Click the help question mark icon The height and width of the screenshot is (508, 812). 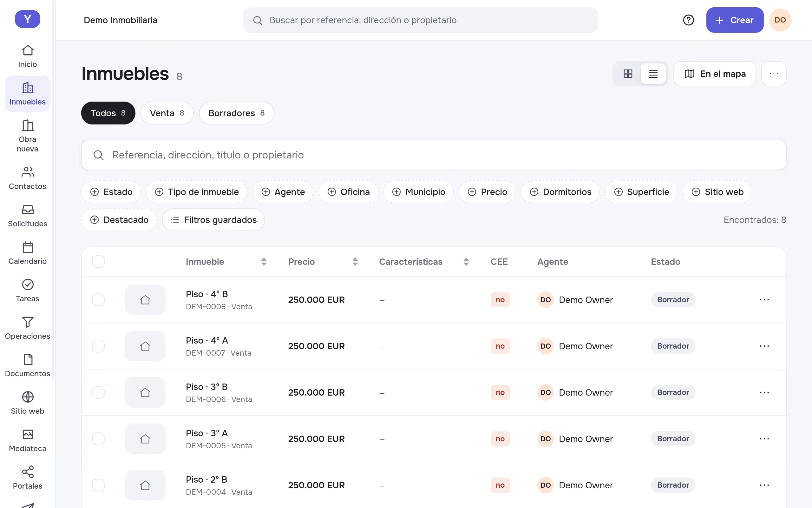coord(688,20)
